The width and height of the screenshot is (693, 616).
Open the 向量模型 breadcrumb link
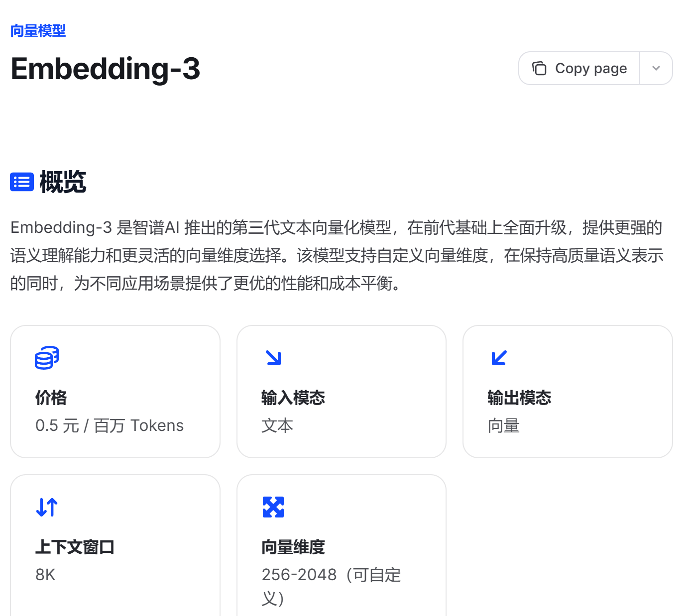click(x=38, y=31)
